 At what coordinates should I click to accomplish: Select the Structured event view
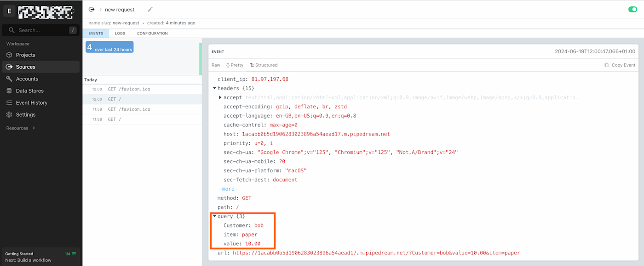[x=264, y=65]
